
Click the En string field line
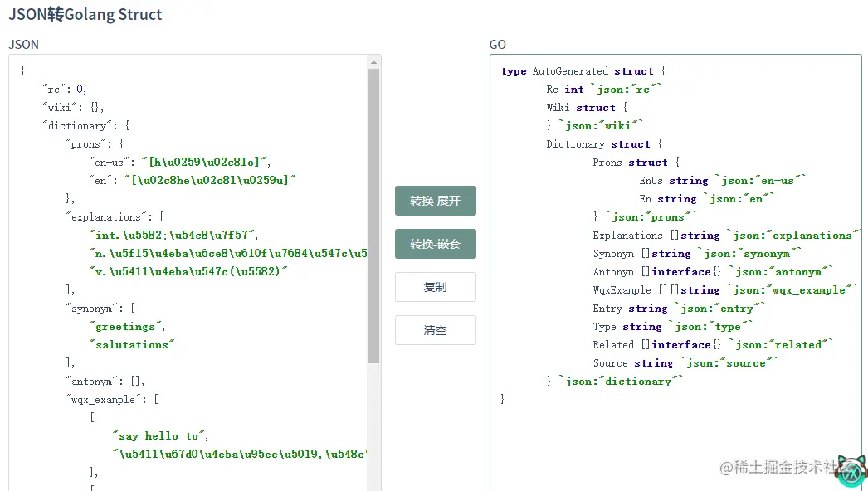(707, 199)
